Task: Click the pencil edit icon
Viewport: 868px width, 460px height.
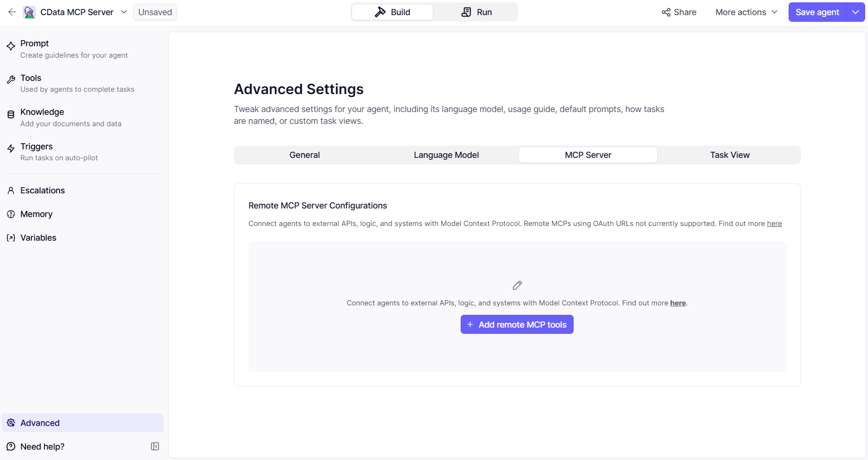Action: pos(517,285)
